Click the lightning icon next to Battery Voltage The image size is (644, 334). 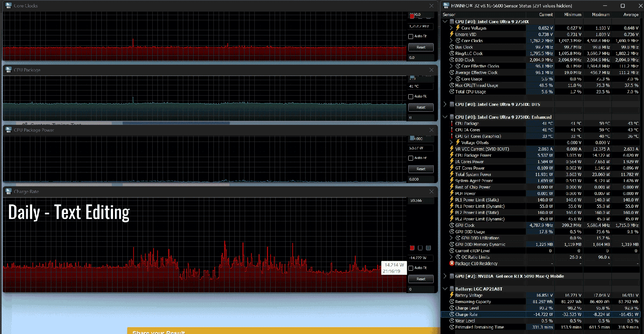(x=452, y=295)
